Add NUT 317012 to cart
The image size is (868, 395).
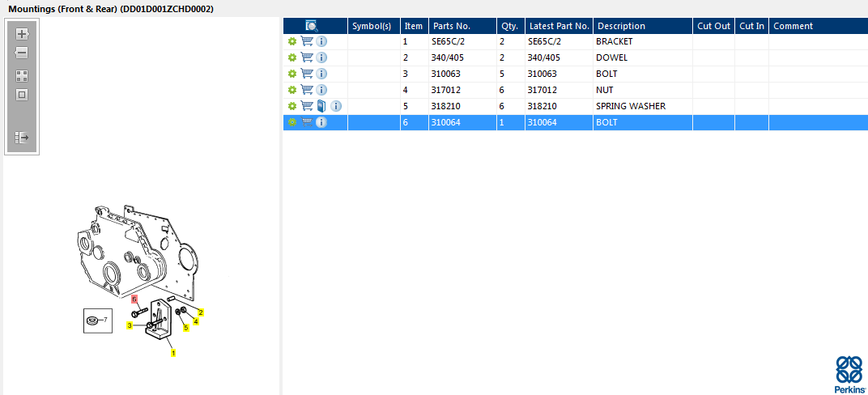[x=307, y=90]
